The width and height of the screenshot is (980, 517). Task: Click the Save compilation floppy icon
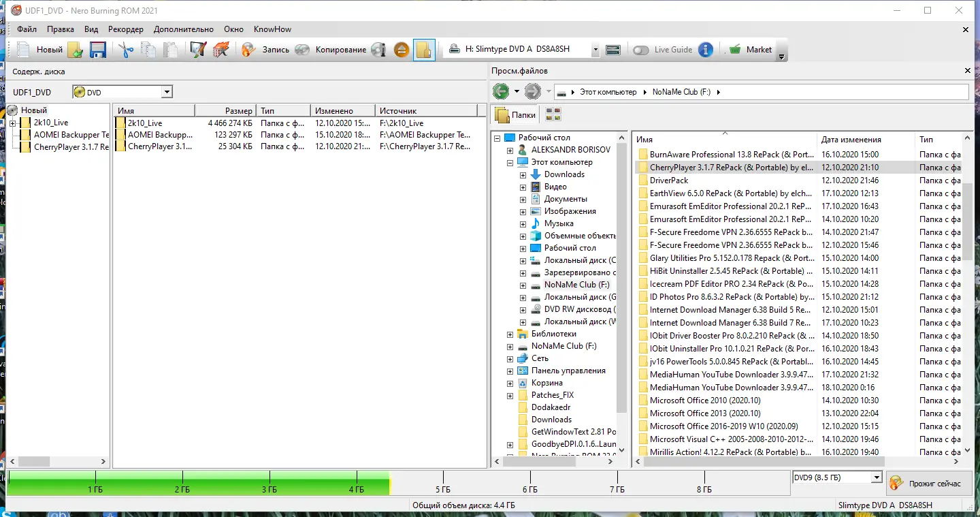(98, 50)
